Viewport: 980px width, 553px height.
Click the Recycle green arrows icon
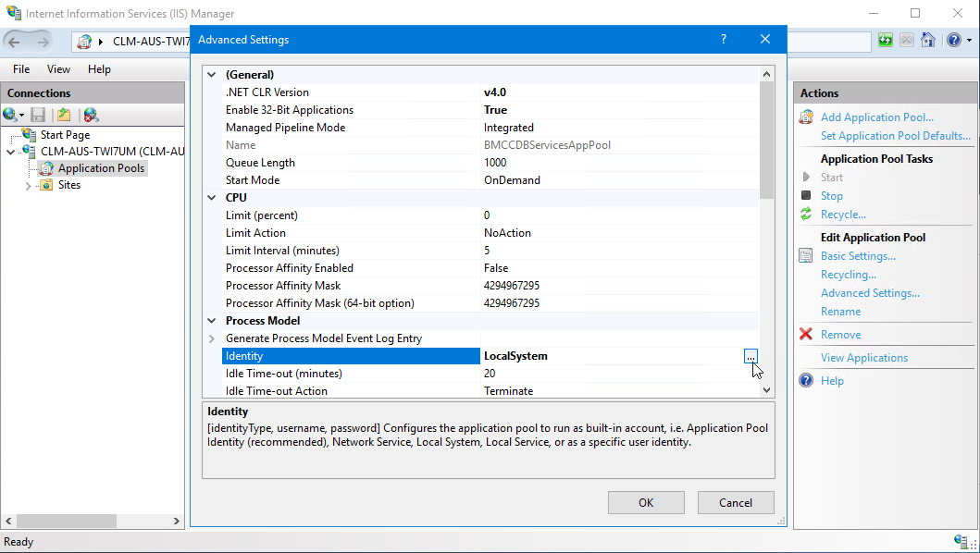coord(806,215)
